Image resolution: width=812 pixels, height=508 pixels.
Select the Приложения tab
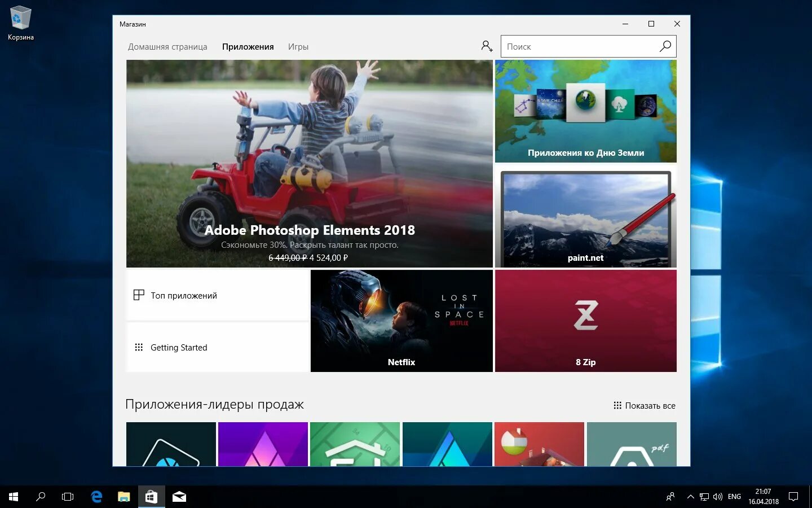[x=248, y=47]
